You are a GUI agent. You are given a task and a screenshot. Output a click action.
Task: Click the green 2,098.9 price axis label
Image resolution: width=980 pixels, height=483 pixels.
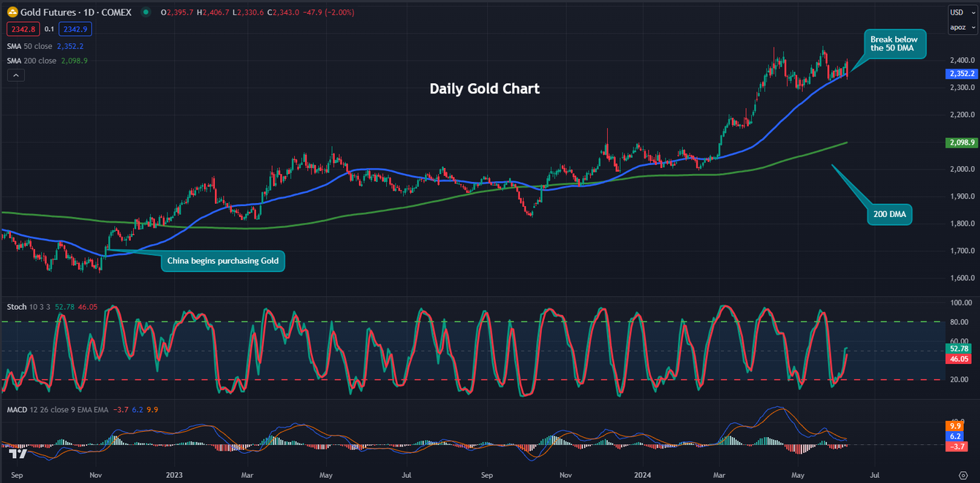pyautogui.click(x=962, y=142)
